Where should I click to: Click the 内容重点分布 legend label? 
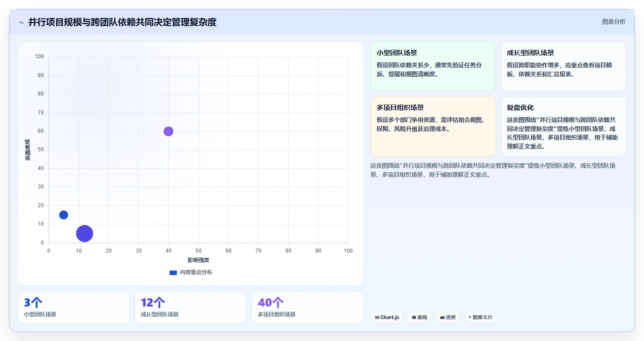tap(196, 272)
